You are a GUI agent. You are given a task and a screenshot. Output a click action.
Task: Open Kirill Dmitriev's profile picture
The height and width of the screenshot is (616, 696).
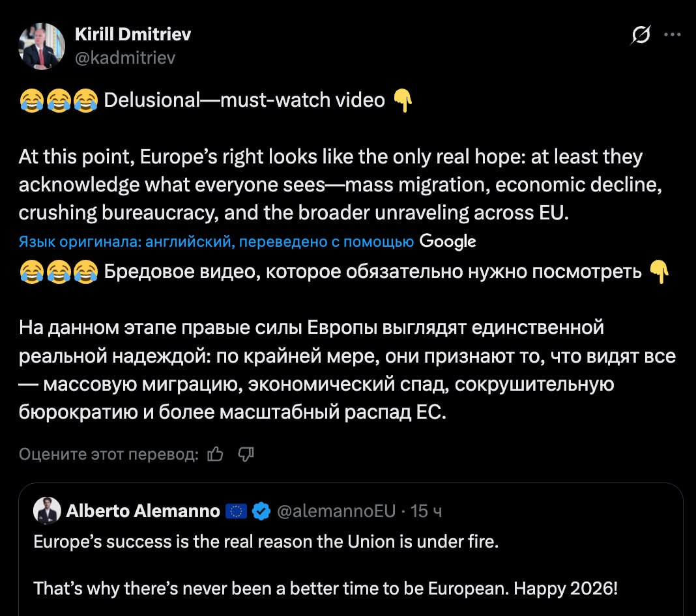(42, 46)
